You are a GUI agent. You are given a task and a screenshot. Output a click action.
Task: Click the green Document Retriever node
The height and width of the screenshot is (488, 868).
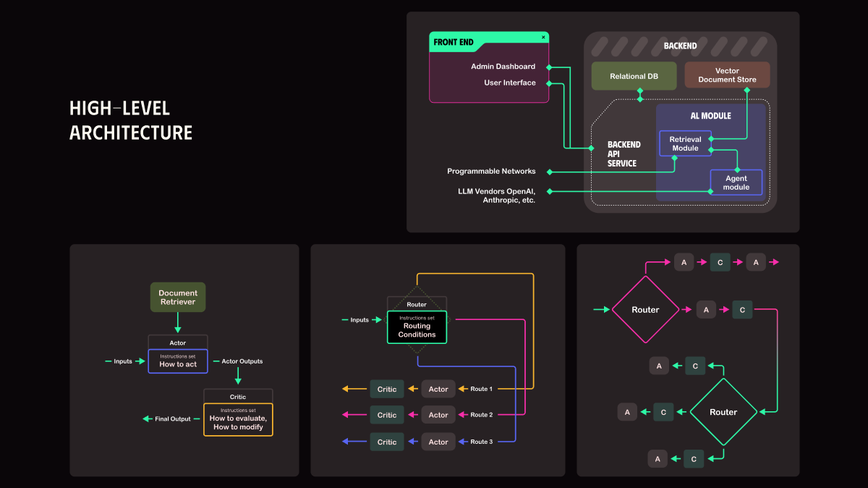[x=178, y=298]
